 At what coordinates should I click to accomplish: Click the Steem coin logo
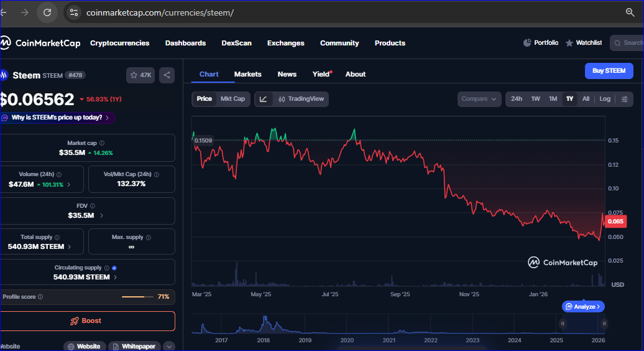point(4,75)
